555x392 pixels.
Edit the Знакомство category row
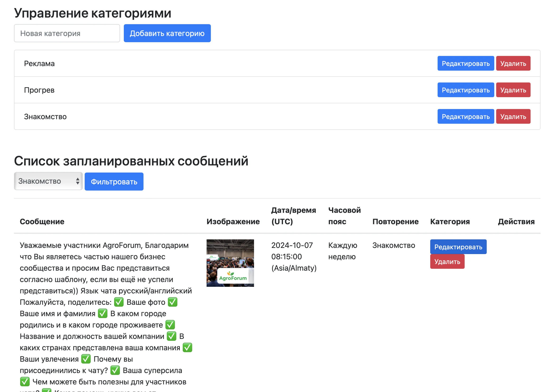tap(465, 116)
